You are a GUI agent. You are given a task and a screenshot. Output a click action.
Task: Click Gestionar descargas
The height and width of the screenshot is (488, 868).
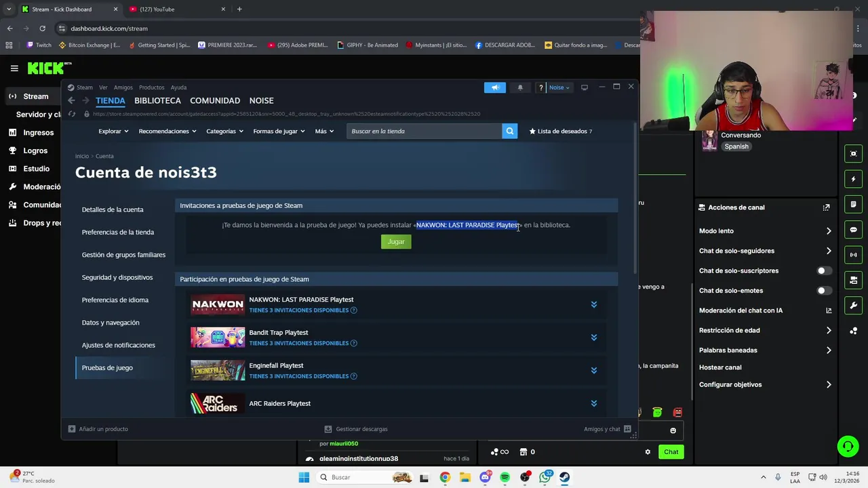pyautogui.click(x=356, y=429)
